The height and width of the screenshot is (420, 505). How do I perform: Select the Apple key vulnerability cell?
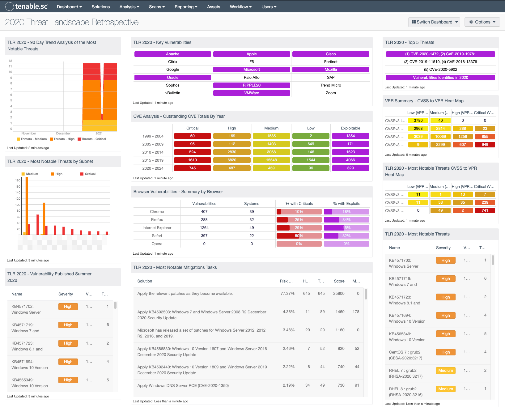(252, 54)
